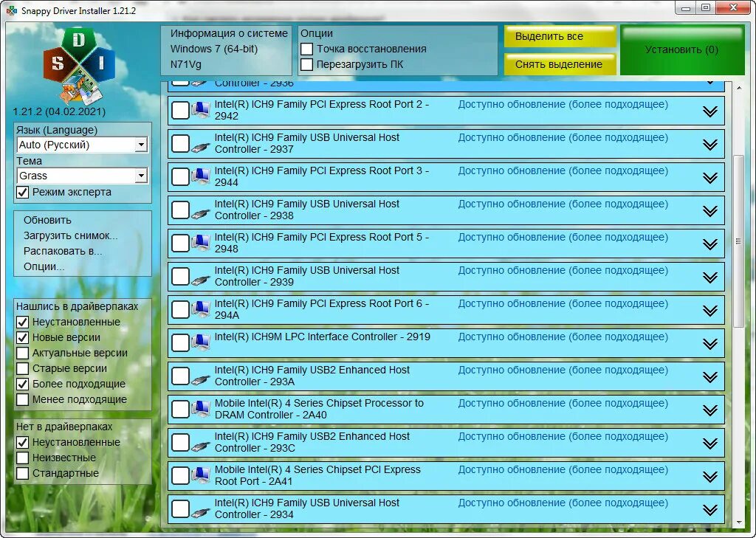
Task: Expand details for Root Port 3 - 2944
Action: (x=709, y=178)
